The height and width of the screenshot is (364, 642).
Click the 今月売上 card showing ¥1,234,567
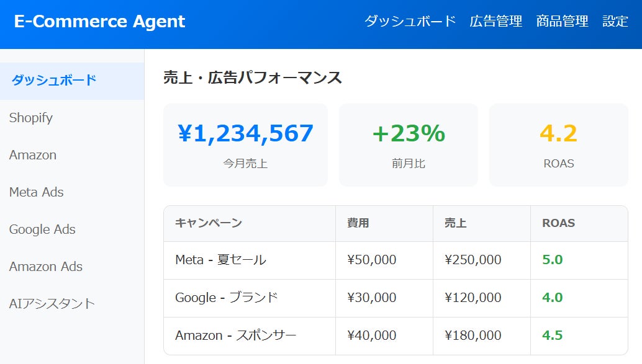[245, 144]
